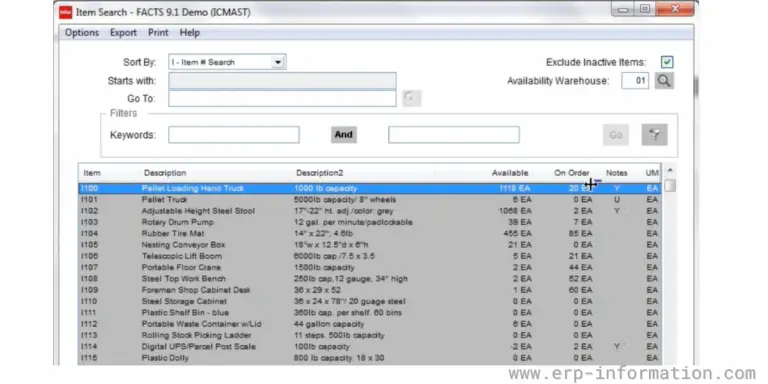This screenshot has height=384, width=768.
Task: Click the Go filter button
Action: pos(616,135)
